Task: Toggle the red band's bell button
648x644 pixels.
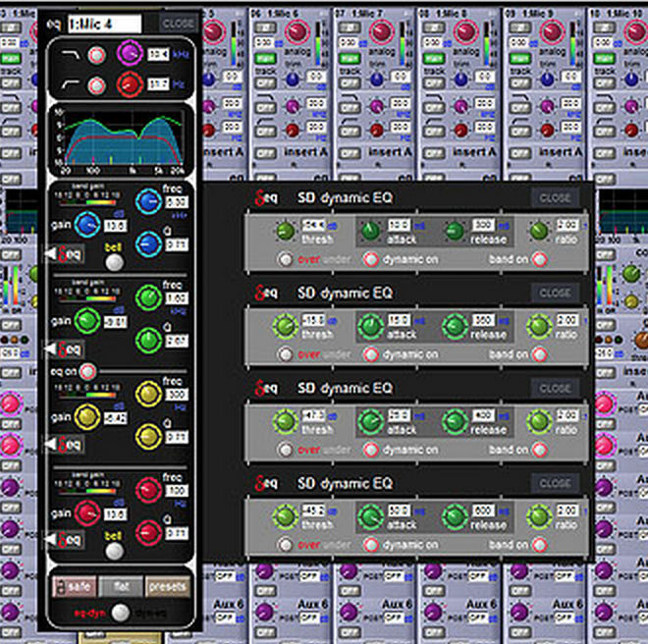Action: [114, 551]
